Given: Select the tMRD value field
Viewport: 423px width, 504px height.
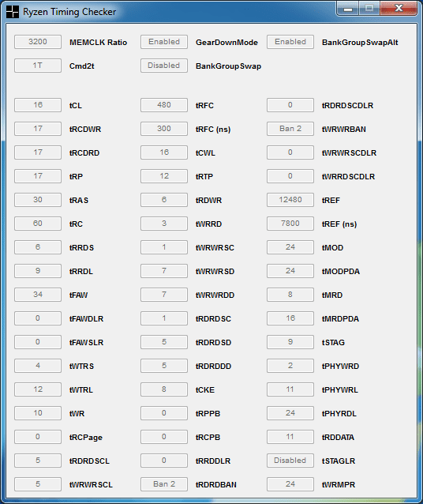Looking at the screenshot, I should tap(290, 295).
